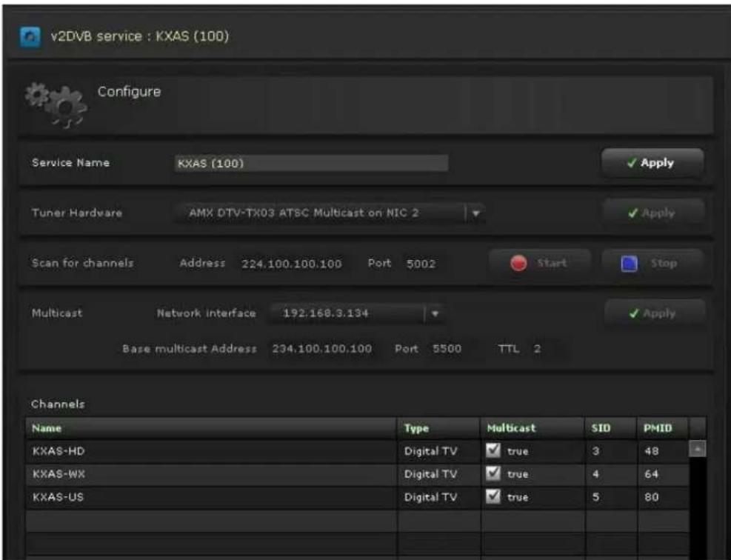The height and width of the screenshot is (560, 731).
Task: Click SID value 5 for KXAS-US
Action: click(595, 497)
